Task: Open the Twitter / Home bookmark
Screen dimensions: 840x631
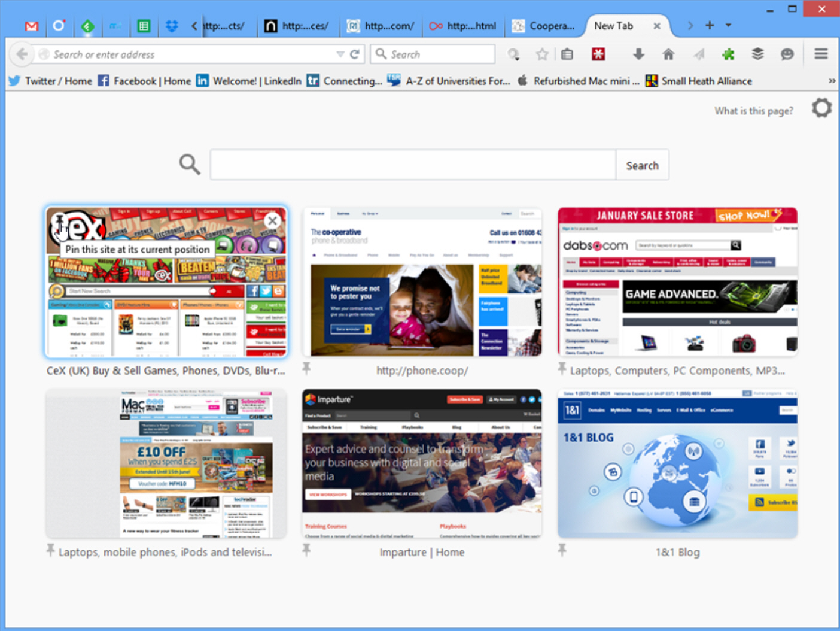Action: [50, 81]
